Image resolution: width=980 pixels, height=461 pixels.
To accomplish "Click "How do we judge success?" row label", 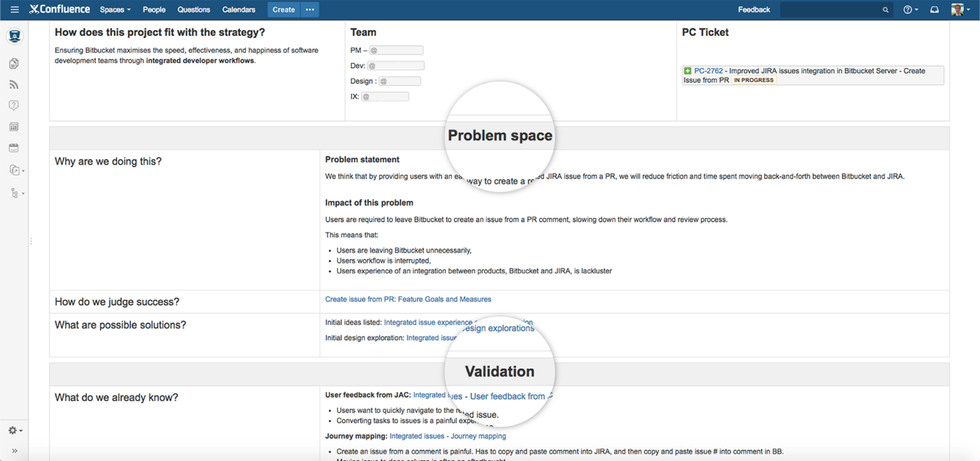I will (117, 302).
